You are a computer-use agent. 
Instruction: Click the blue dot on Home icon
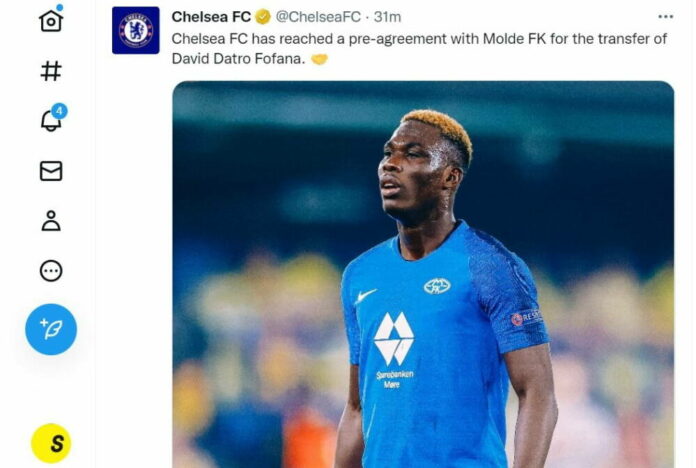(60, 7)
